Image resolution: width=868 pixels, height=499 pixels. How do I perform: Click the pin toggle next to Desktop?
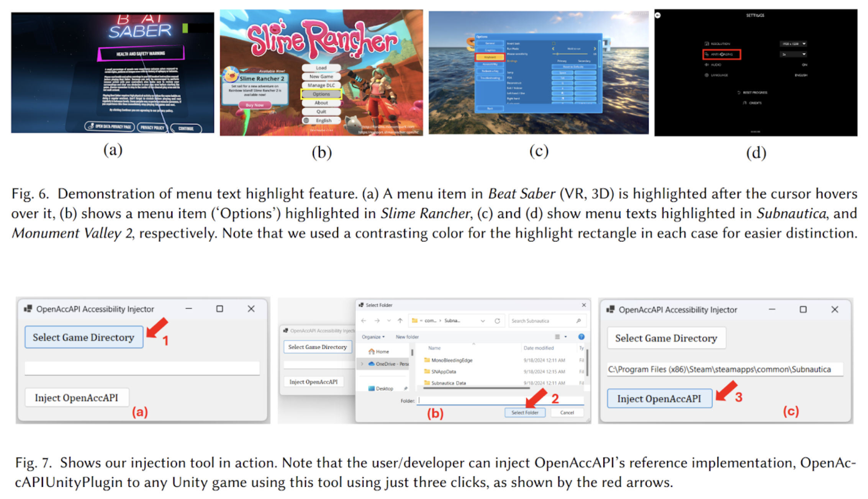pos(405,388)
